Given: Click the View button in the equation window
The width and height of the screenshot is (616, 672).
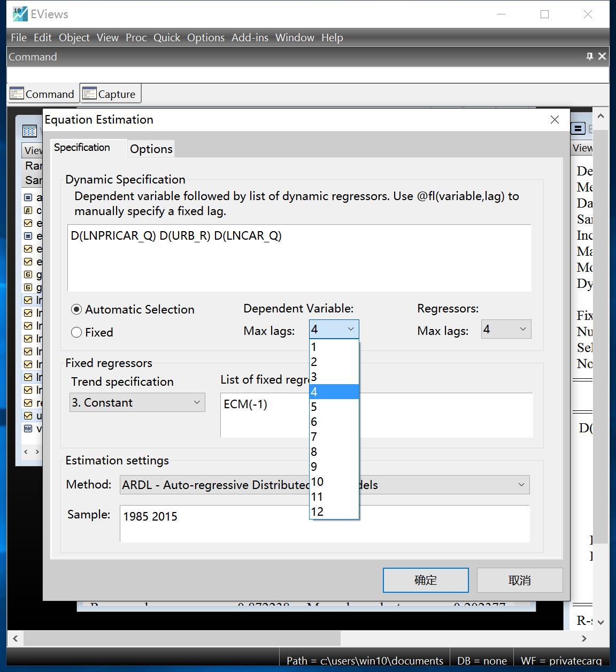Looking at the screenshot, I should tap(582, 148).
